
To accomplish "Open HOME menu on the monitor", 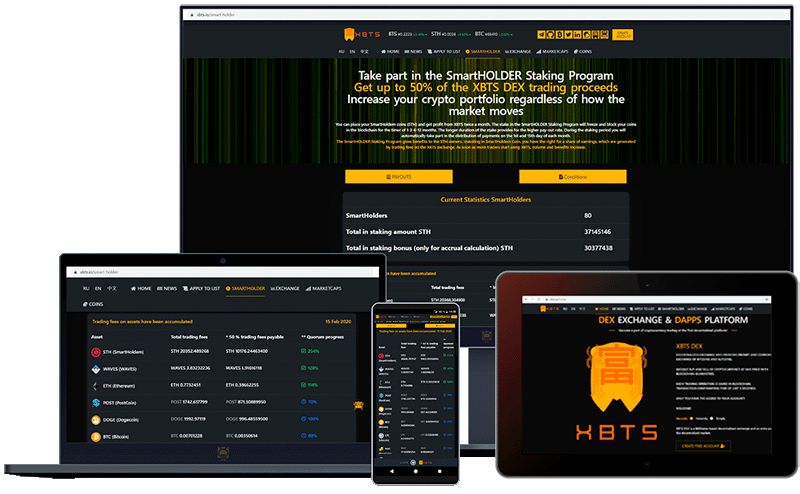I will click(x=390, y=52).
